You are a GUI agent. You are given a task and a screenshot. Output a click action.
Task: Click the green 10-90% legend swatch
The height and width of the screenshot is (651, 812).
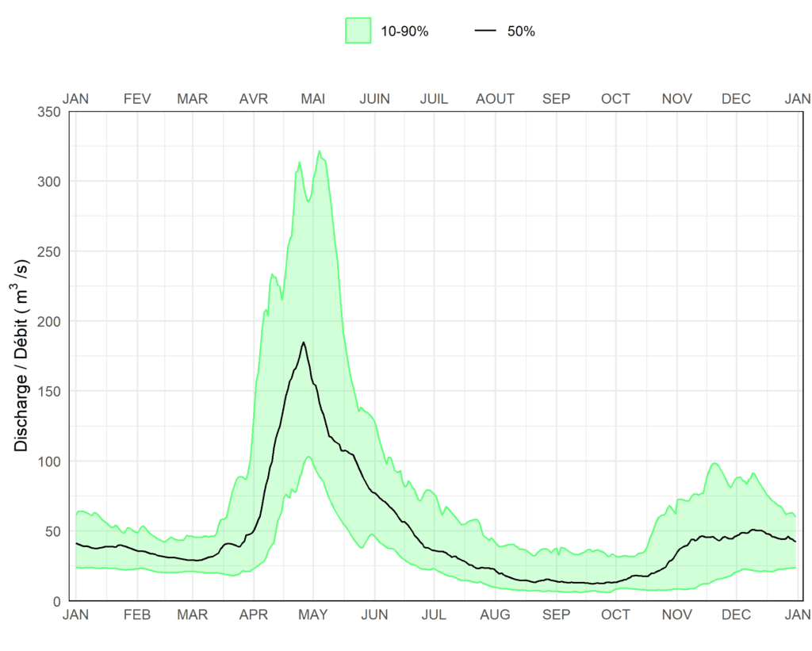(x=358, y=31)
